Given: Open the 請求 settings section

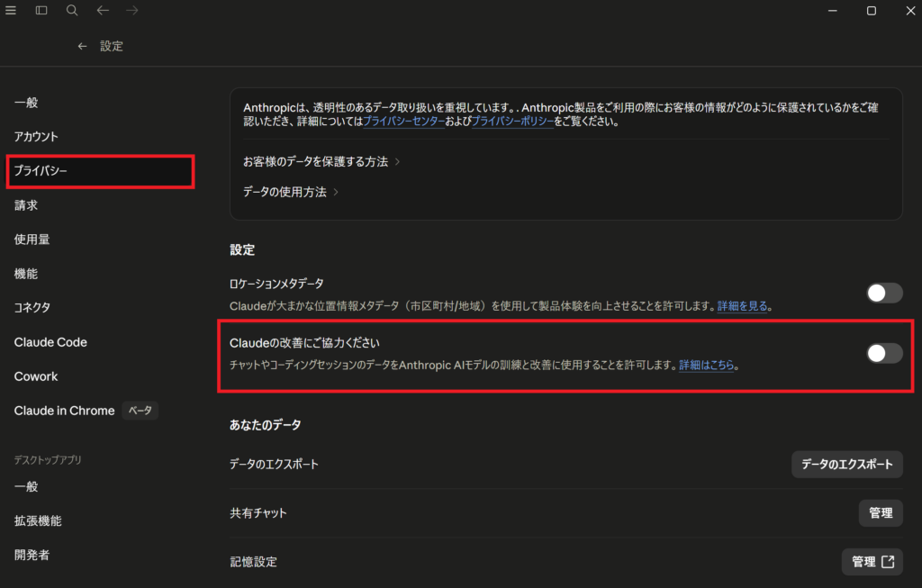Looking at the screenshot, I should [x=26, y=205].
